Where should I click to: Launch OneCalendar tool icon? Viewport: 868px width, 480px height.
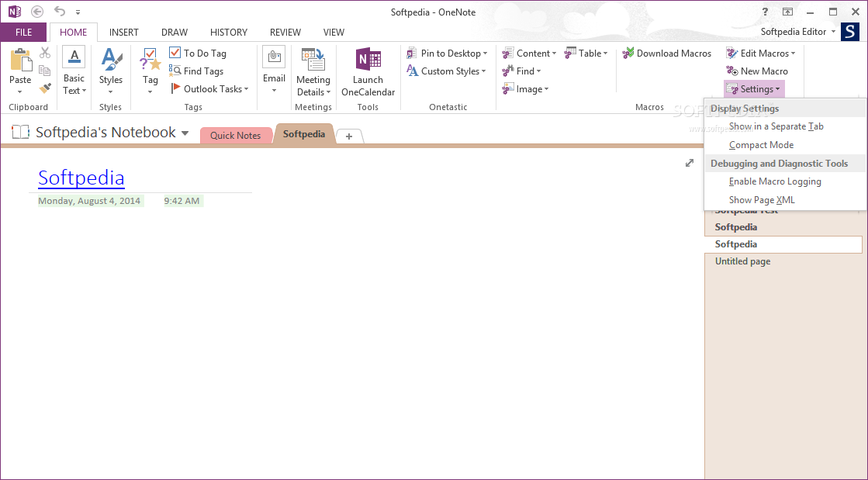pyautogui.click(x=368, y=59)
